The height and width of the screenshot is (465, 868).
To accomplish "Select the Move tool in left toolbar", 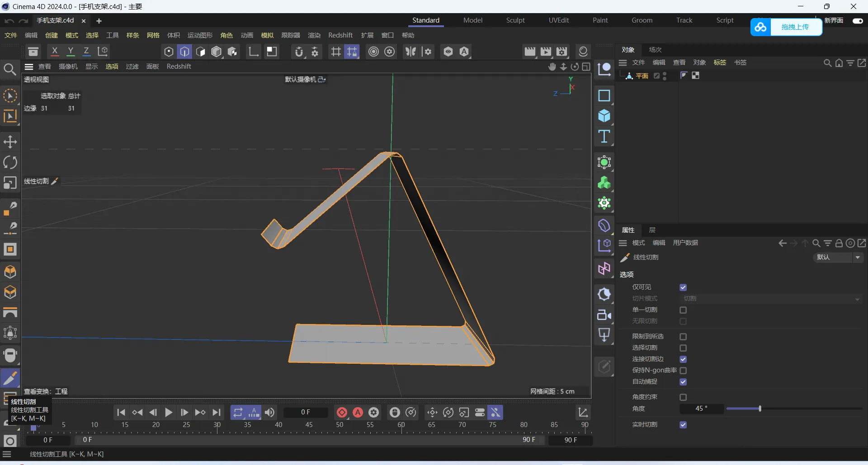I will pos(10,142).
